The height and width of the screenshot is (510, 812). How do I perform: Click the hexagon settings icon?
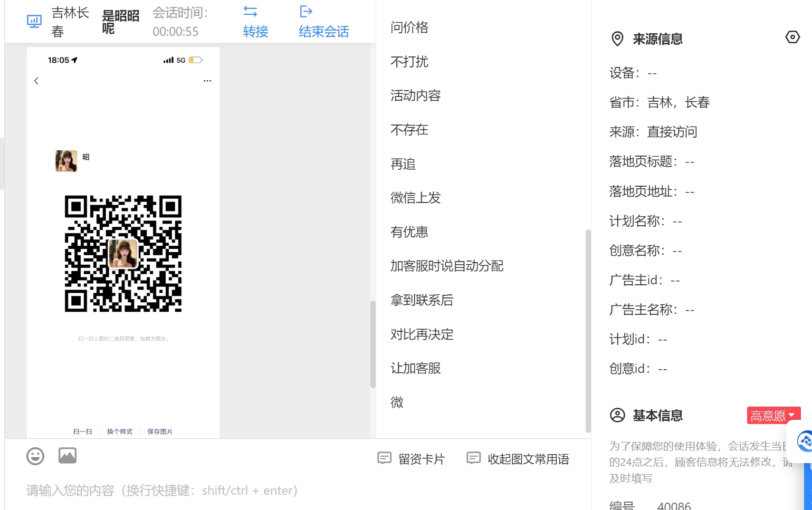tap(792, 37)
